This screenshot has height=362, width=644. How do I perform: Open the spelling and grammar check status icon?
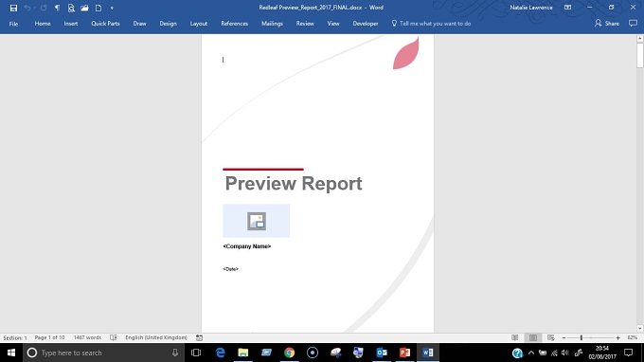pyautogui.click(x=114, y=337)
